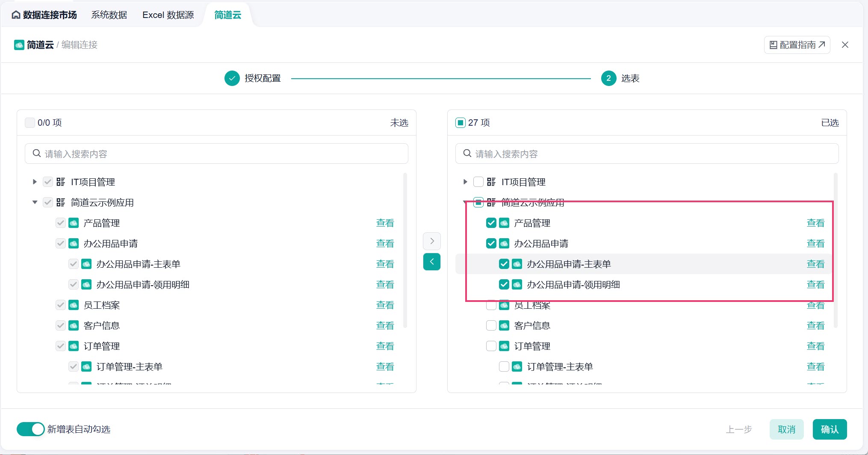
Task: Uncheck 办公用品申请 in the selected panel
Action: [x=491, y=243]
